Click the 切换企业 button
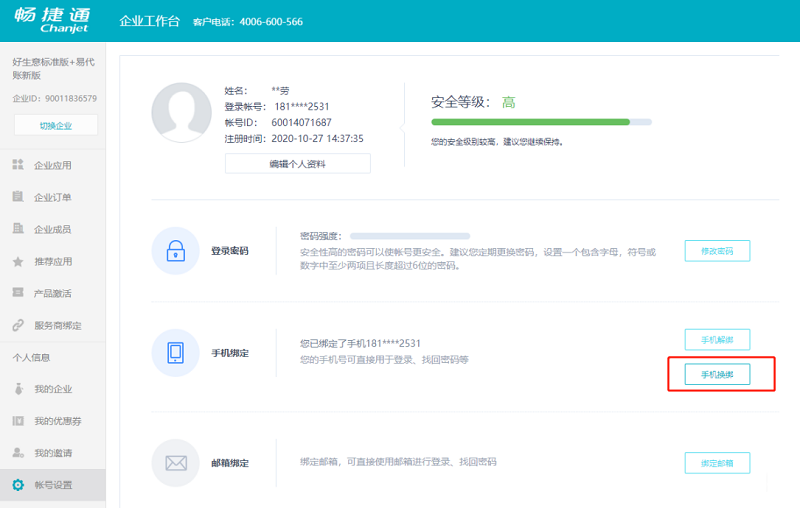The width and height of the screenshot is (800, 508). pyautogui.click(x=56, y=125)
